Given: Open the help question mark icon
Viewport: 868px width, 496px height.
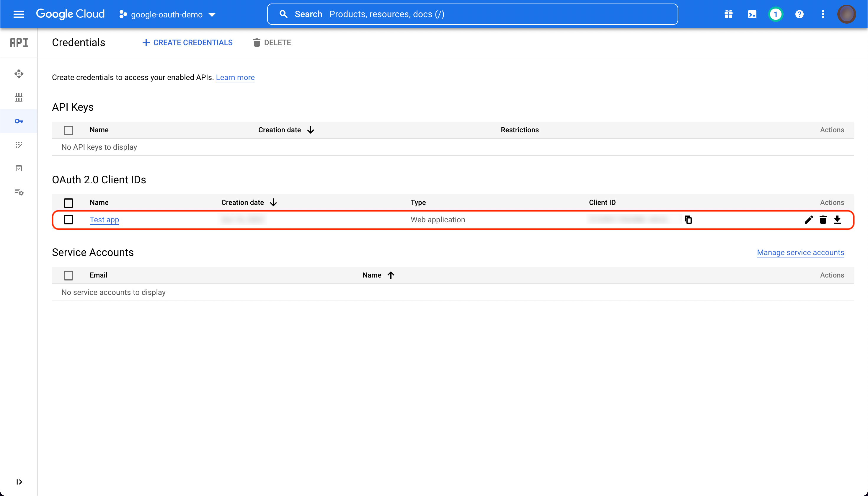Looking at the screenshot, I should pos(799,14).
